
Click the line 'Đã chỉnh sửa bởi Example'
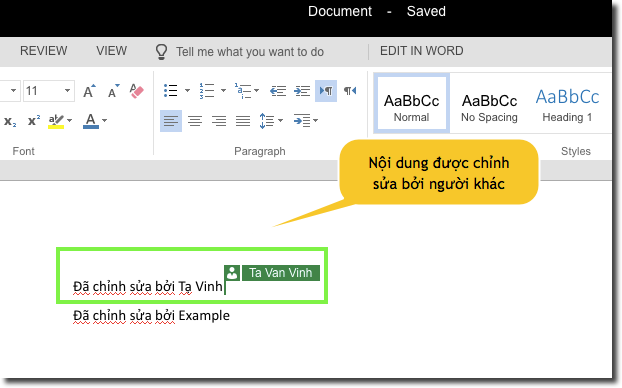pos(151,316)
